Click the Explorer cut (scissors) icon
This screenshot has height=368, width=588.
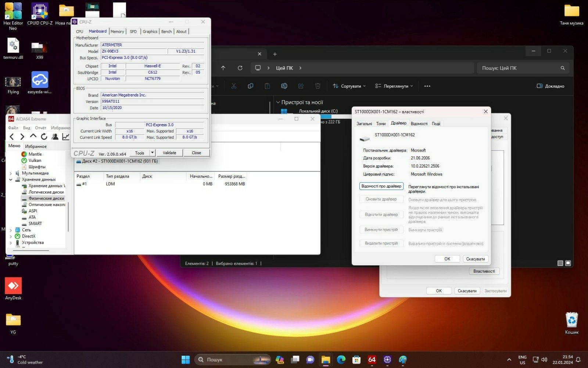tap(234, 86)
